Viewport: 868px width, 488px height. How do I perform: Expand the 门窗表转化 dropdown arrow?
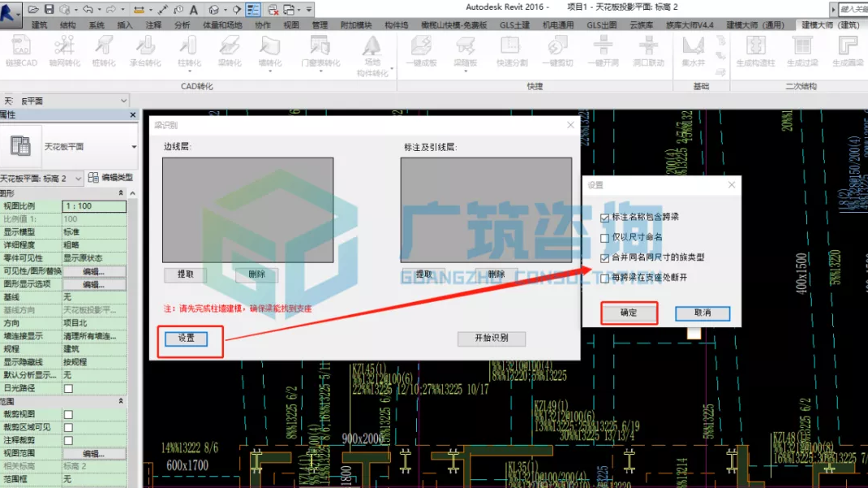pos(320,71)
